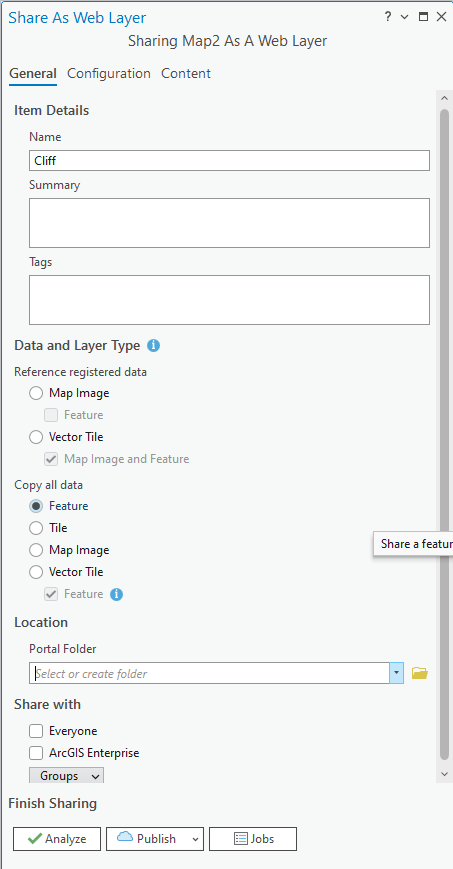Switch to the Configuration tab
This screenshot has height=869, width=453.
coord(109,74)
